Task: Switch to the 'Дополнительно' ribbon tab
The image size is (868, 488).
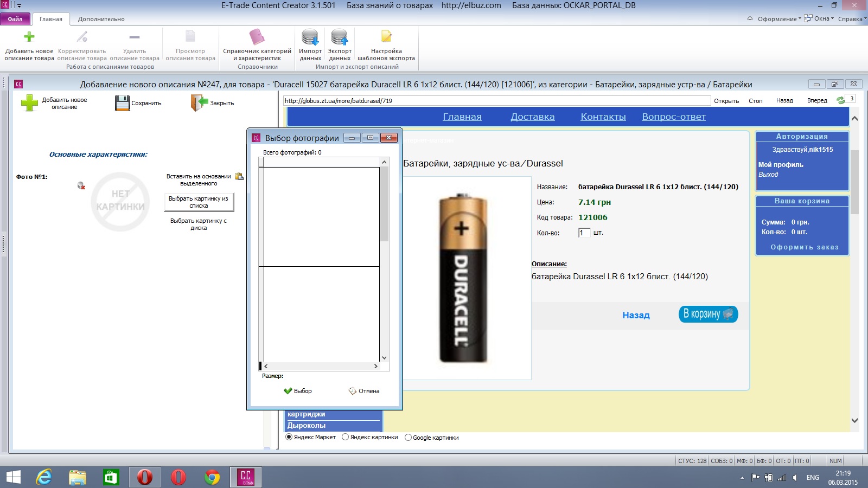Action: (101, 19)
